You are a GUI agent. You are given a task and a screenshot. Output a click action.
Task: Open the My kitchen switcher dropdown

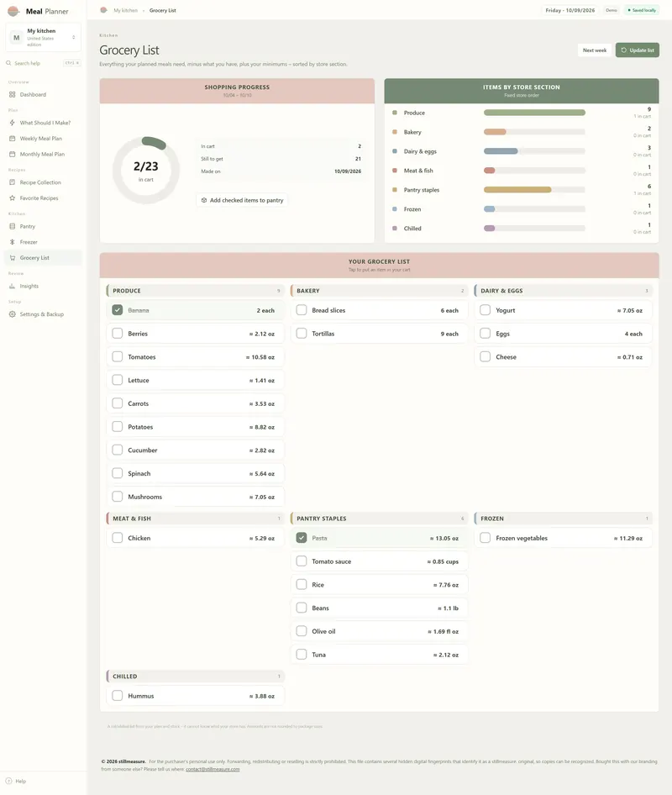point(43,38)
